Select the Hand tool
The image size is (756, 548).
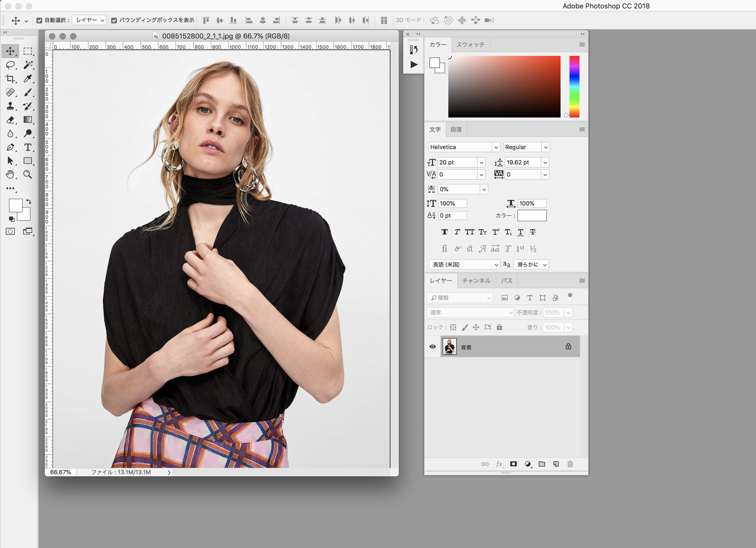(10, 174)
